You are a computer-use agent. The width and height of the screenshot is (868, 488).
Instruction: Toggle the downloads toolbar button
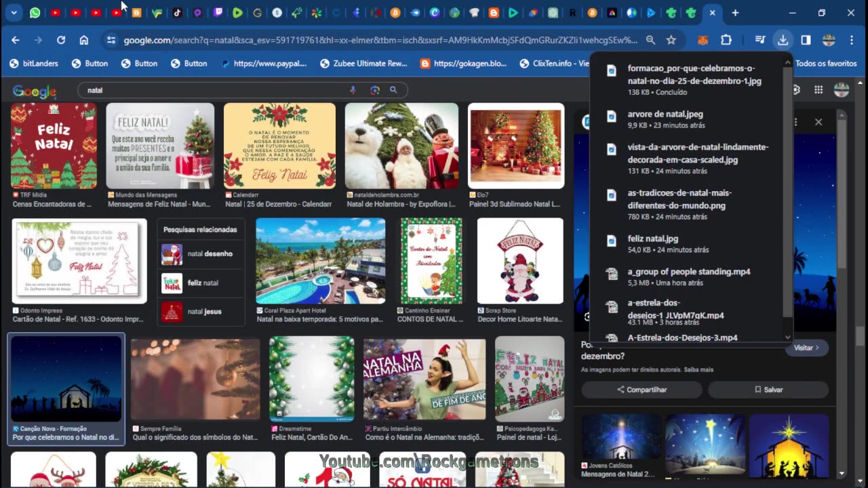(783, 40)
